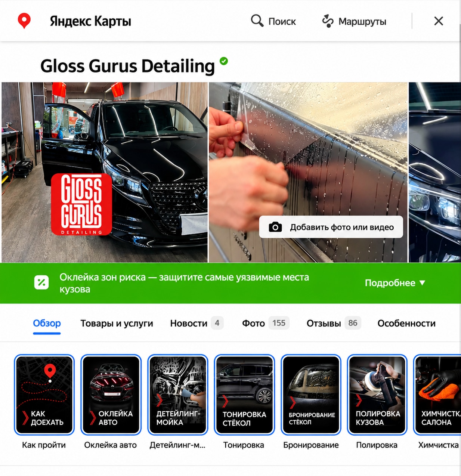Switch to Товары и услуги tab
Image resolution: width=461 pixels, height=476 pixels.
coord(117,323)
